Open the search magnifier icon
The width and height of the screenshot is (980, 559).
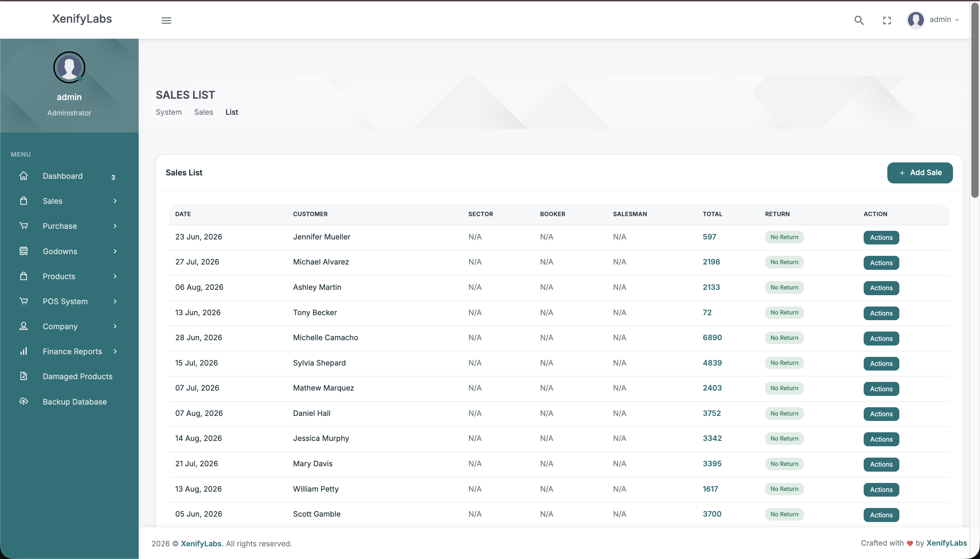tap(859, 20)
